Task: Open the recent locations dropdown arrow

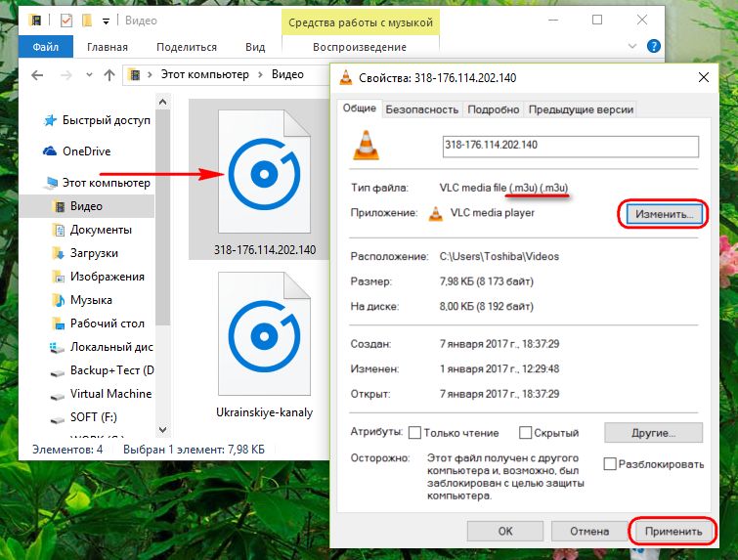Action: click(89, 75)
